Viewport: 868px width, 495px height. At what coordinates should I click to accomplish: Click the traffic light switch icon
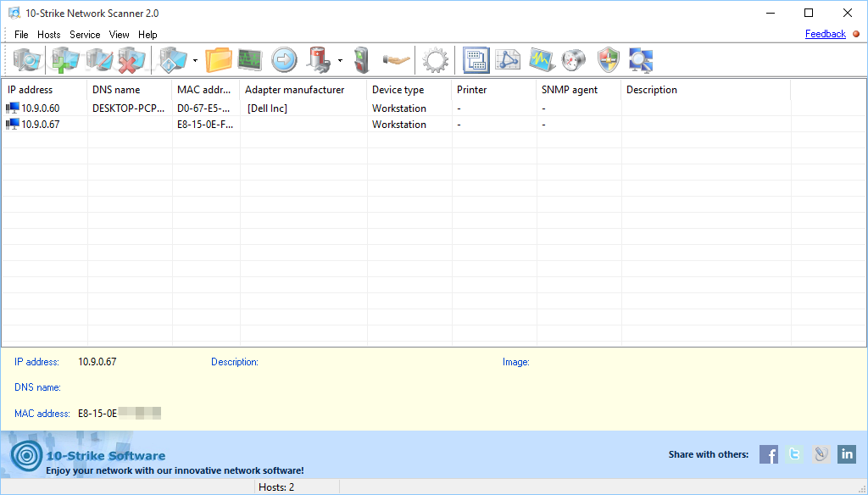click(362, 60)
